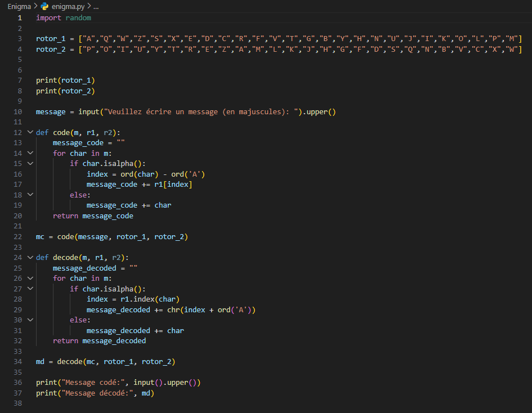Click enigma.py in the breadcrumb bar
Image resolution: width=532 pixels, height=413 pixels.
(68, 7)
